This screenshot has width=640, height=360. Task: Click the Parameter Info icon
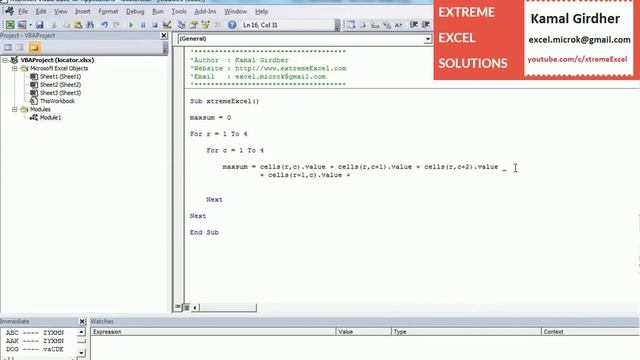387,25
